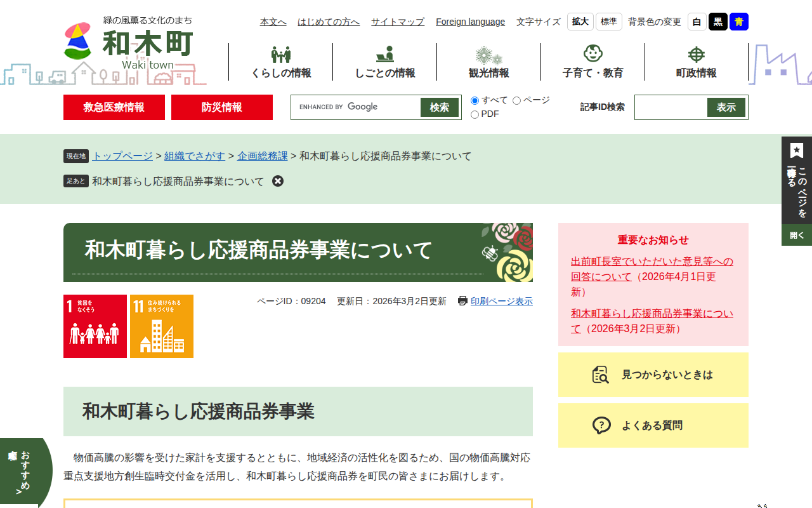Click the bookmark star icon on side panel

coord(797,150)
